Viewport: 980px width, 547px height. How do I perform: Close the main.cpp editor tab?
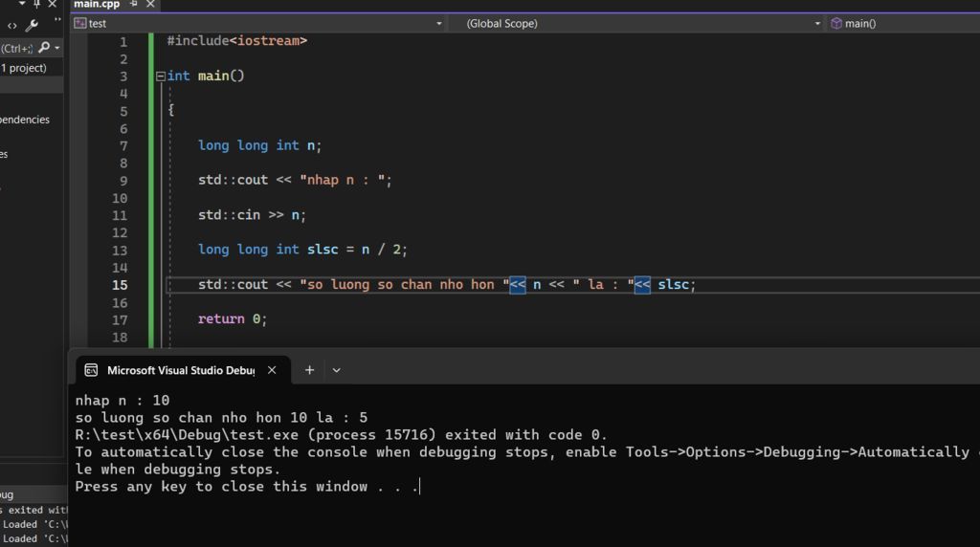[150, 5]
